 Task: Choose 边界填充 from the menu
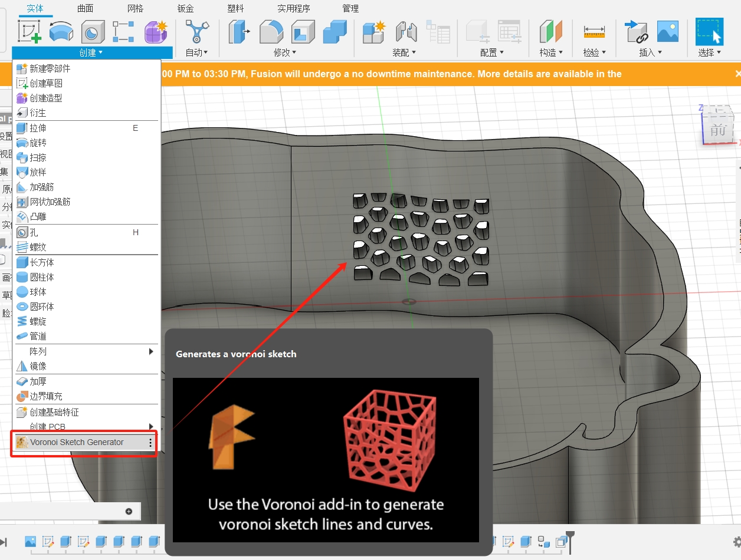point(86,396)
